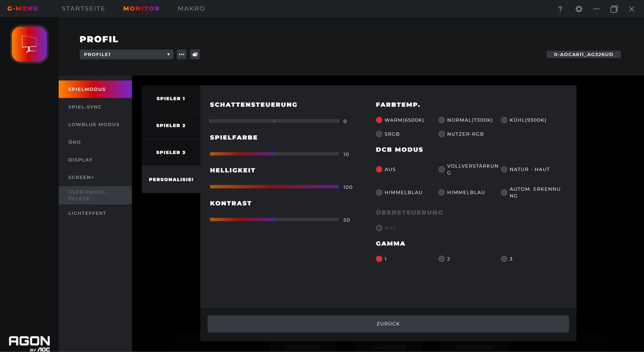644x352 pixels.
Task: Open the PROFILE1 dropdown
Action: (126, 54)
